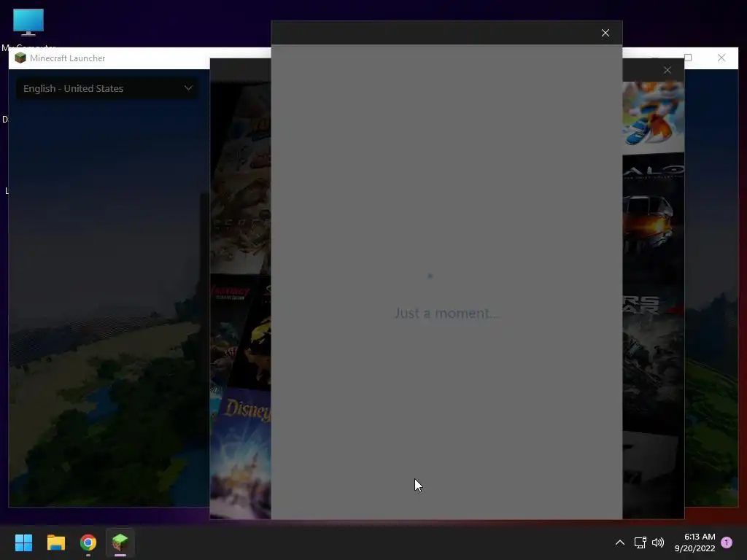Screen dimensions: 747x560
Task: Close the game collage window behind the dialog
Action: [x=667, y=70]
